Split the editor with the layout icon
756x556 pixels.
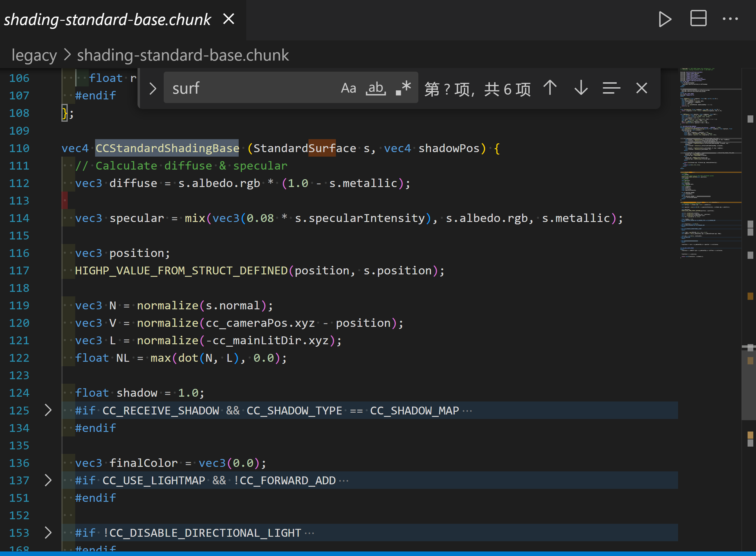698,18
